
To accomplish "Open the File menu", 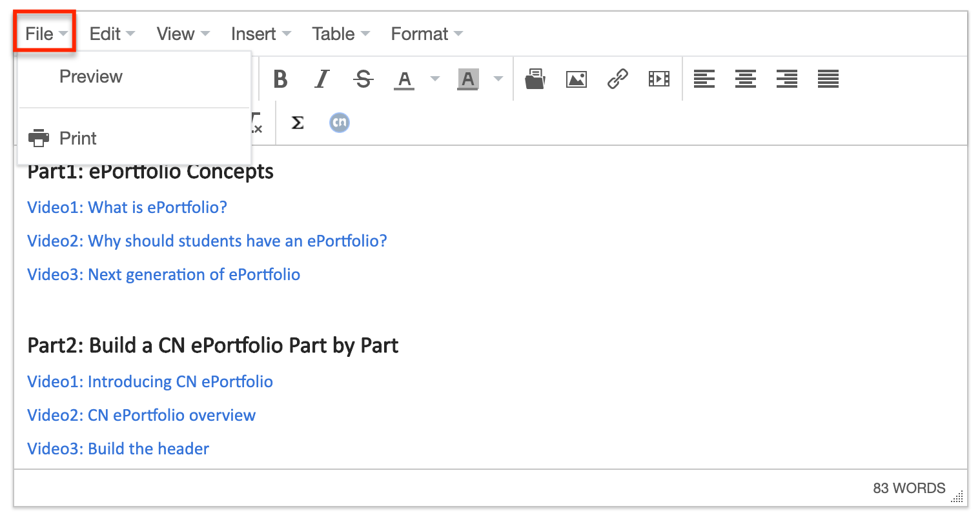I will point(45,34).
